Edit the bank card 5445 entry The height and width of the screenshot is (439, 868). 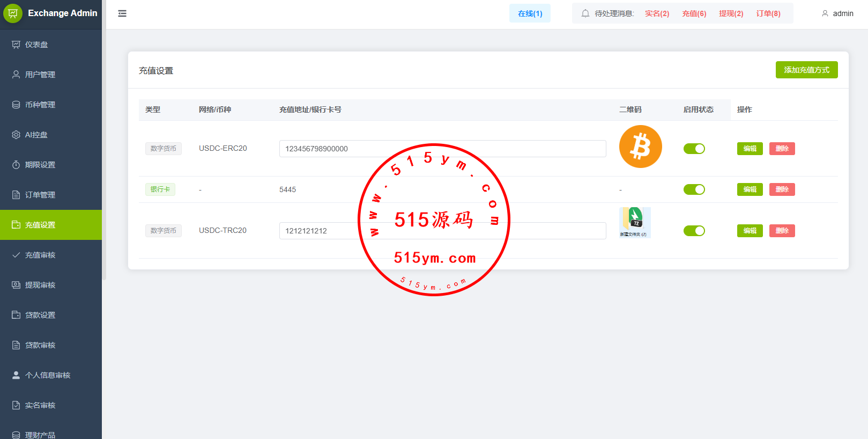click(x=750, y=189)
